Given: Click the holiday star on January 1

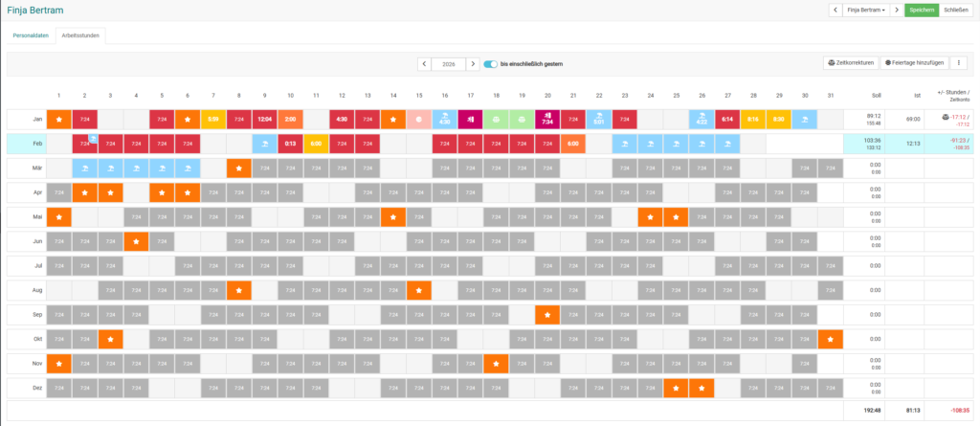Looking at the screenshot, I should point(59,119).
